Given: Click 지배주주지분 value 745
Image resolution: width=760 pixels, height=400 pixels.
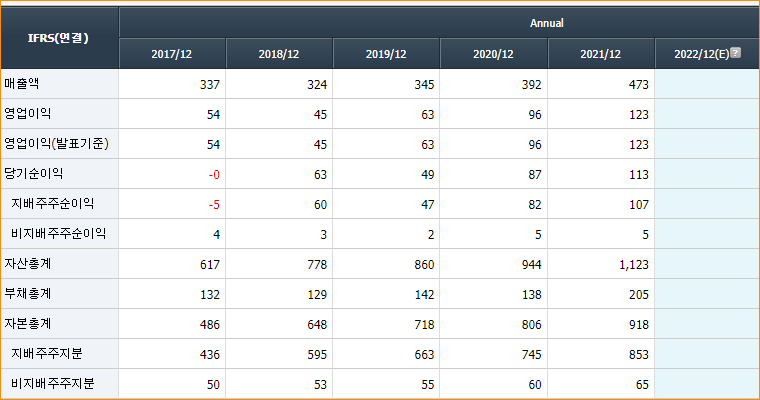Looking at the screenshot, I should coord(531,355).
